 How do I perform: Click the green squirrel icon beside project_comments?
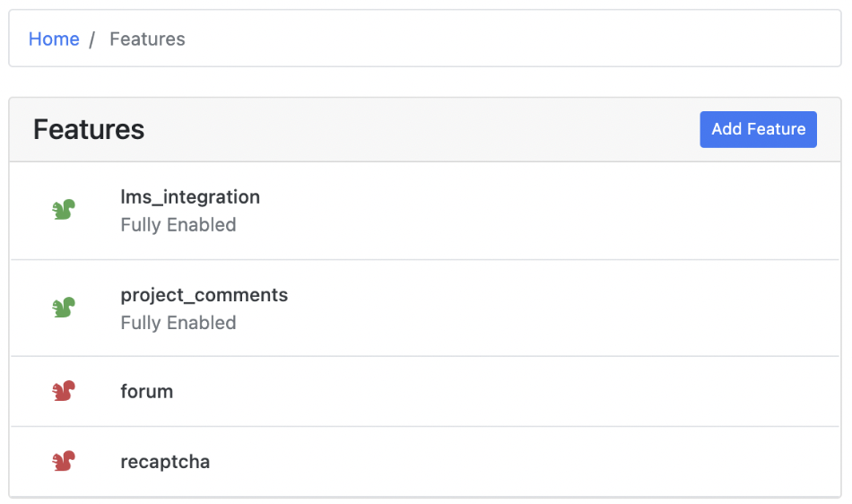point(63,308)
